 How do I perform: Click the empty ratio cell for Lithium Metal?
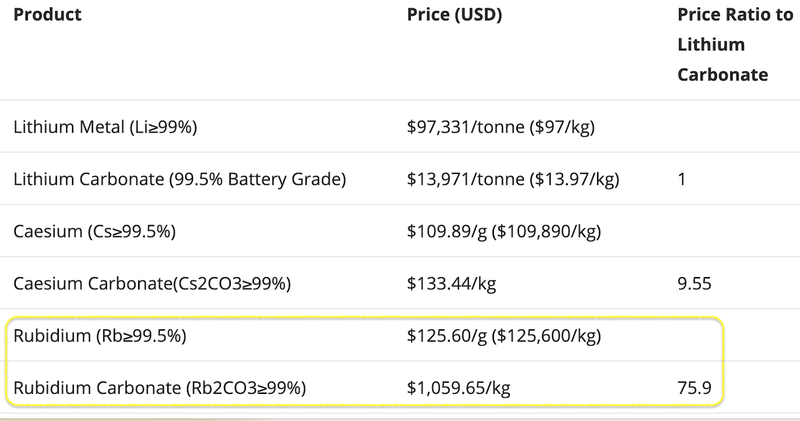tap(735, 127)
